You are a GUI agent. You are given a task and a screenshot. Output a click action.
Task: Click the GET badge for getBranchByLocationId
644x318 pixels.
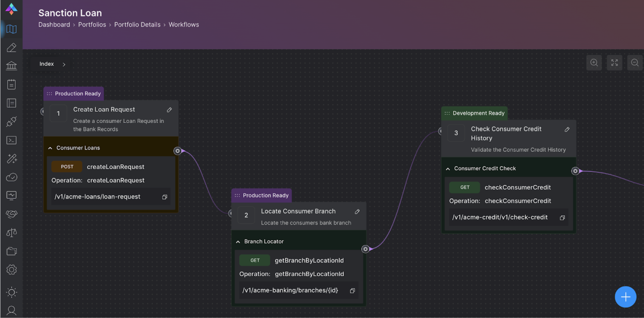tap(255, 260)
